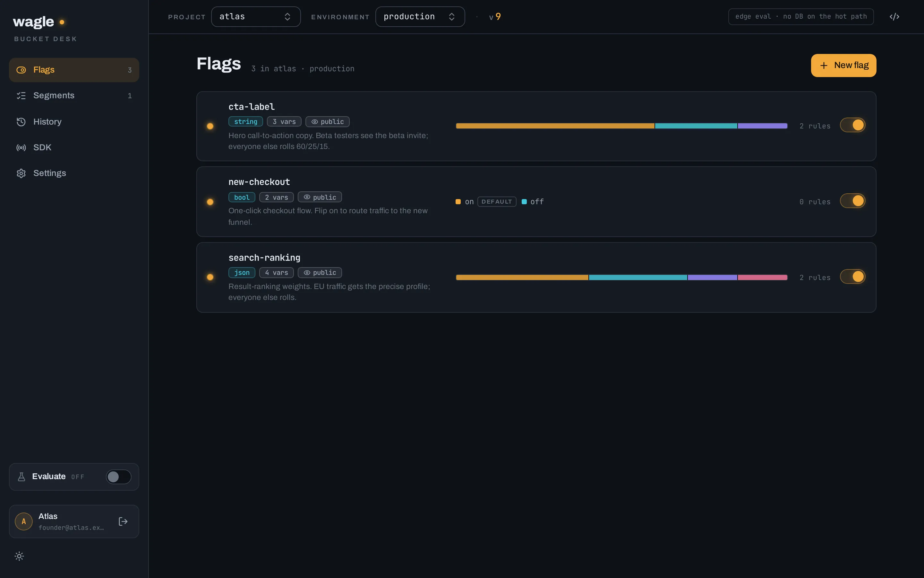Click the '3 vars' badge
The width and height of the screenshot is (924, 578).
point(284,122)
